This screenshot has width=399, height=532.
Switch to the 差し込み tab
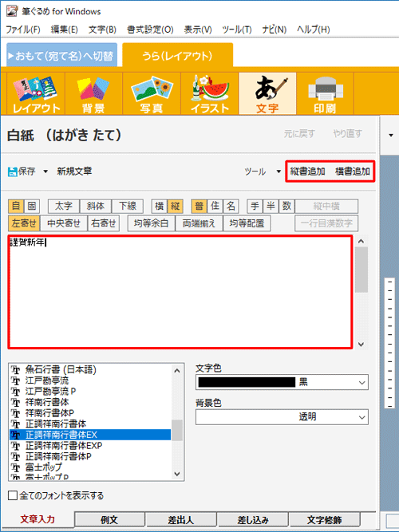[x=253, y=520]
